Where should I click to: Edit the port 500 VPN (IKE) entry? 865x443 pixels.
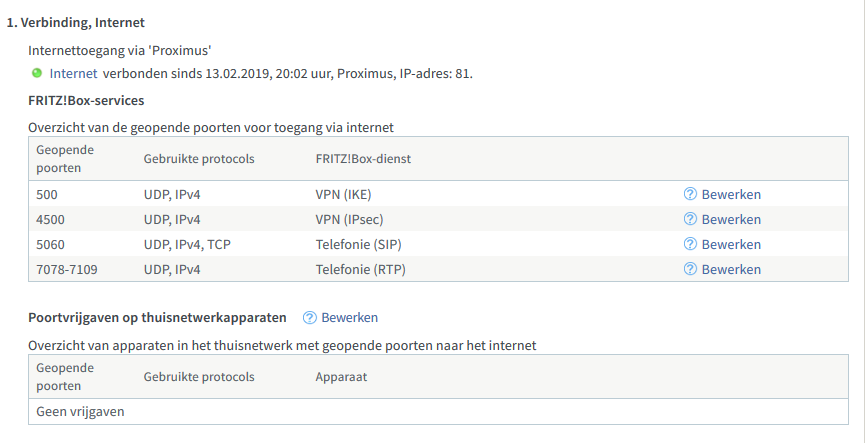pos(731,194)
